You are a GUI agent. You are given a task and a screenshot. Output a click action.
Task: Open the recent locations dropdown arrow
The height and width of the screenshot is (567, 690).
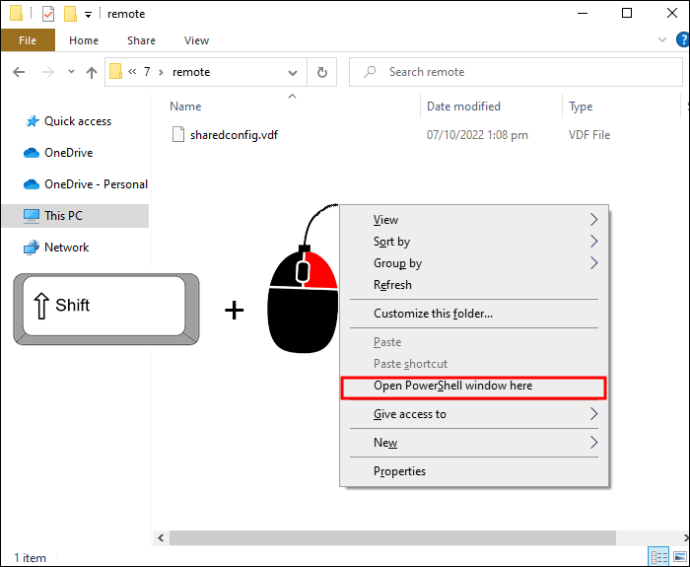click(71, 71)
